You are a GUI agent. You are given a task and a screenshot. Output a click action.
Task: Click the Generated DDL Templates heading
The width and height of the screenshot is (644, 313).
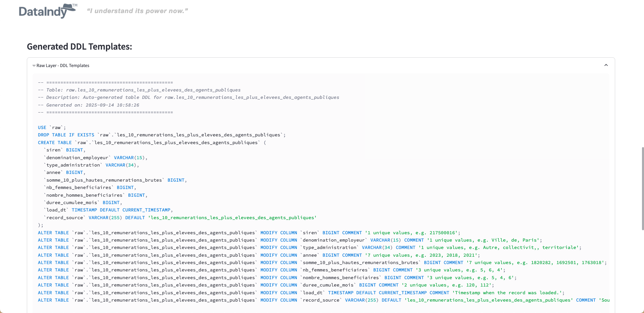tap(79, 47)
